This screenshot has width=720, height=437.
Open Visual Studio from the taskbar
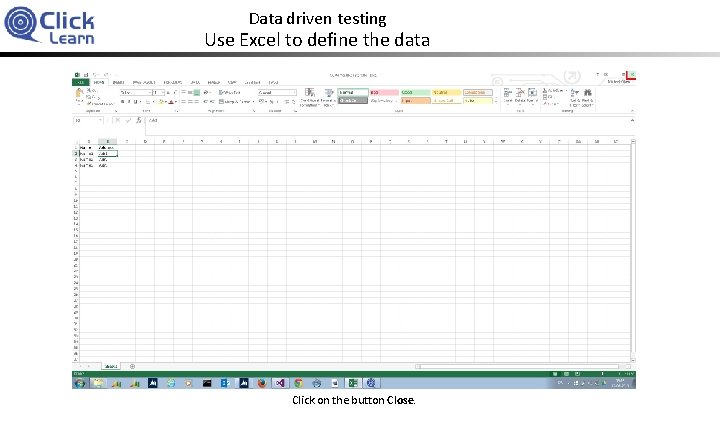pyautogui.click(x=280, y=383)
